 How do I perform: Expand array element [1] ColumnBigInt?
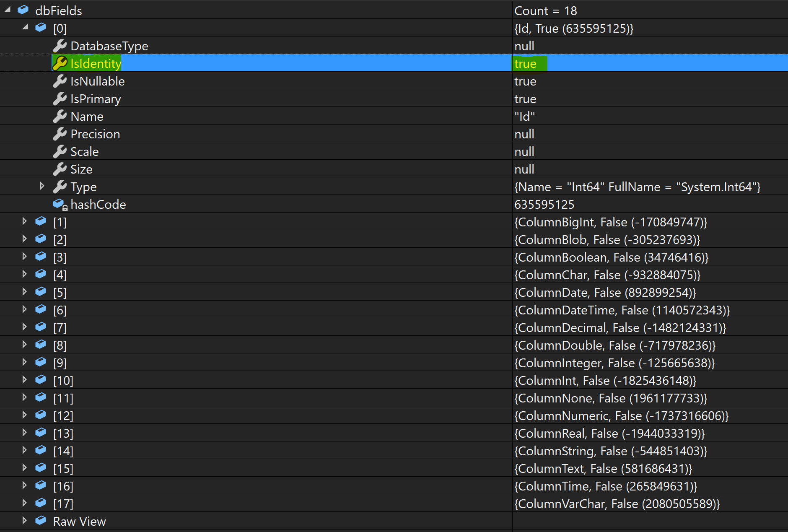[24, 221]
